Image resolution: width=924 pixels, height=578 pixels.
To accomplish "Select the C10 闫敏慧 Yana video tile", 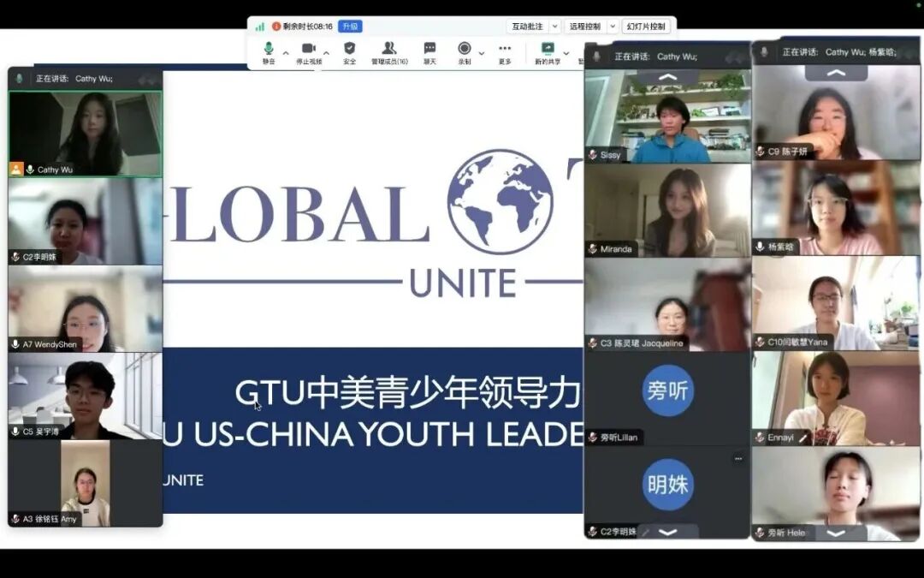I will tap(837, 303).
